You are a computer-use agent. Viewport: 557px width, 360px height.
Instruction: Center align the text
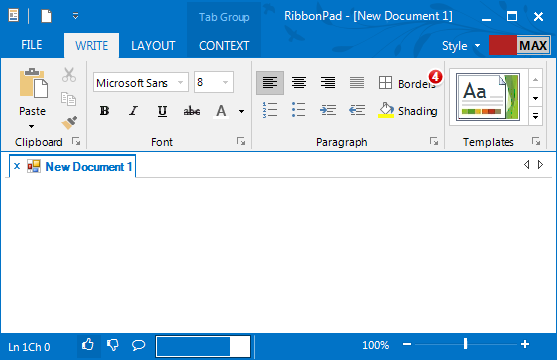[299, 83]
